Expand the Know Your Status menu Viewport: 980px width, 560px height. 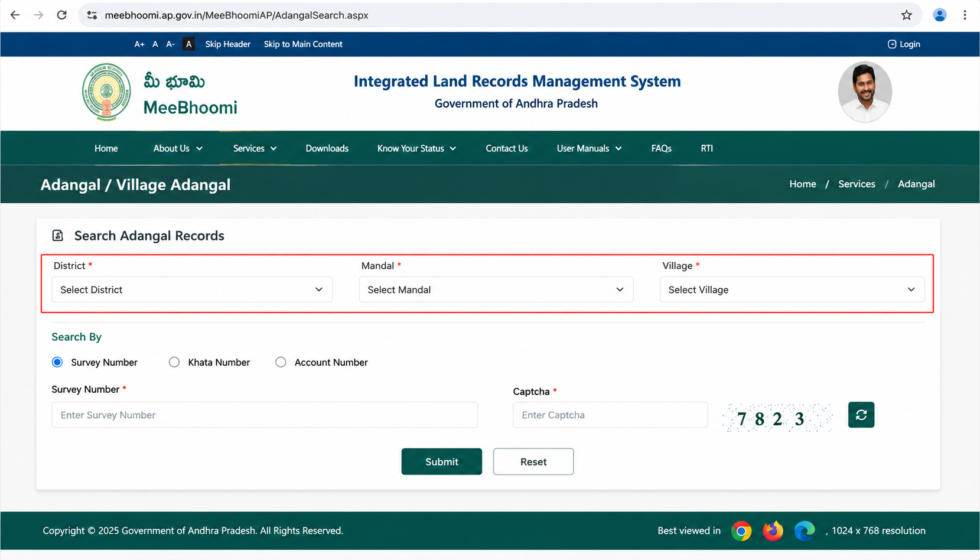point(416,148)
